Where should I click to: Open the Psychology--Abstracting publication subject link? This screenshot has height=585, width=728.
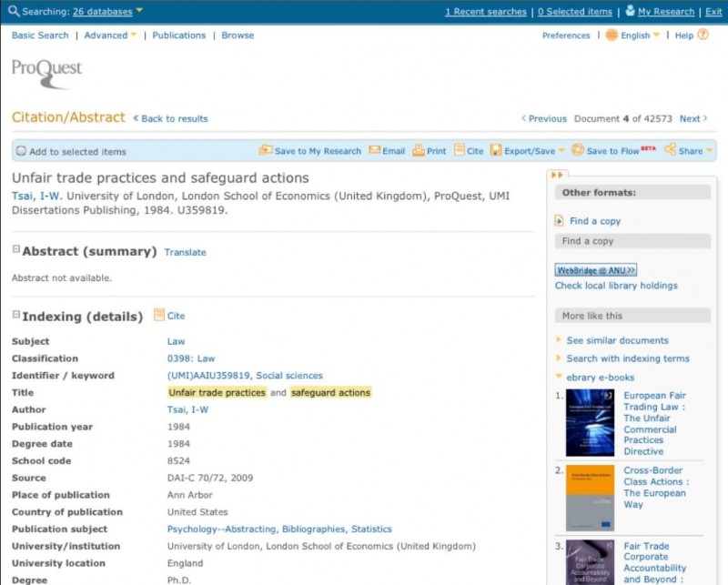coord(221,530)
